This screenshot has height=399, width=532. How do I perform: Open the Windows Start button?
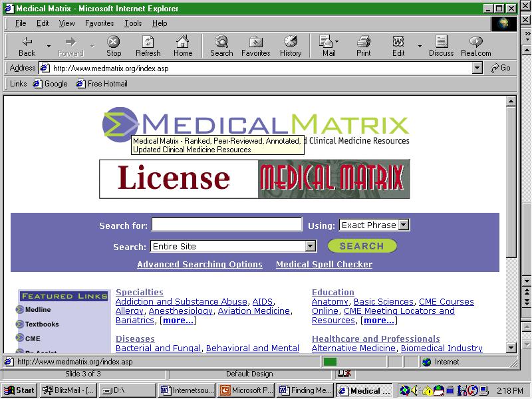tap(19, 390)
